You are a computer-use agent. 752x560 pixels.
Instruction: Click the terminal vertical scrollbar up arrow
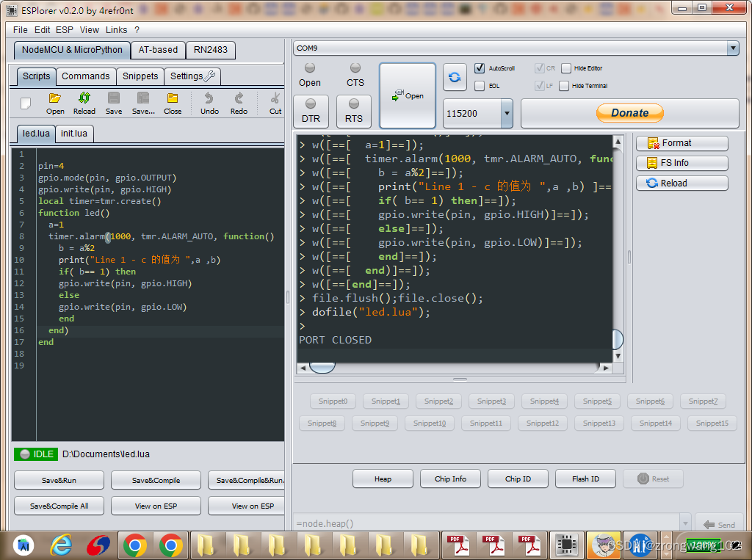coord(618,142)
